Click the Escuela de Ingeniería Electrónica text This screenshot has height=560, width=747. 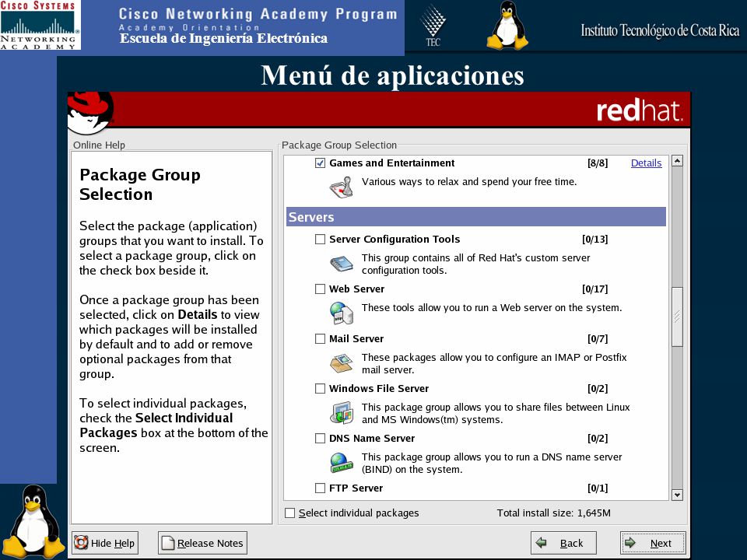pos(223,38)
